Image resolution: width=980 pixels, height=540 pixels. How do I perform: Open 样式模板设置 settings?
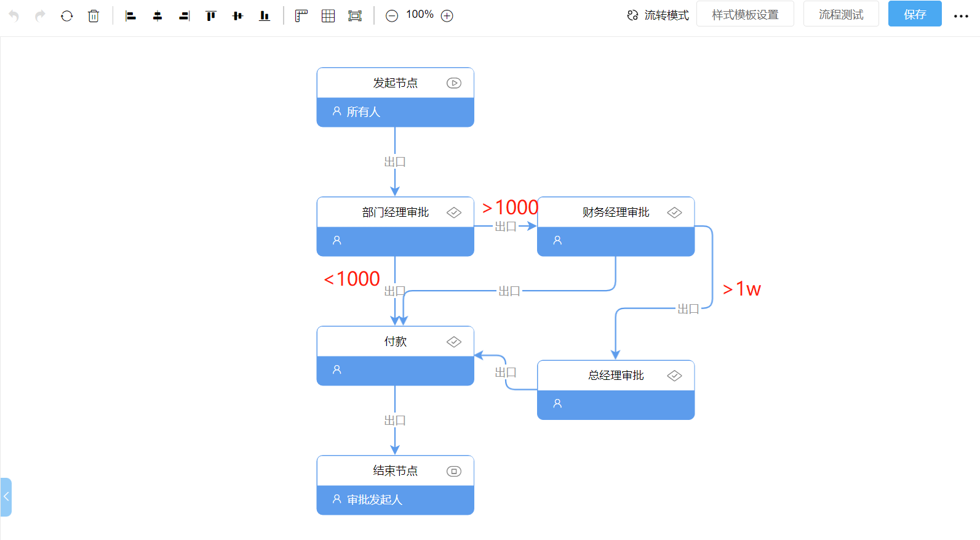pos(745,14)
